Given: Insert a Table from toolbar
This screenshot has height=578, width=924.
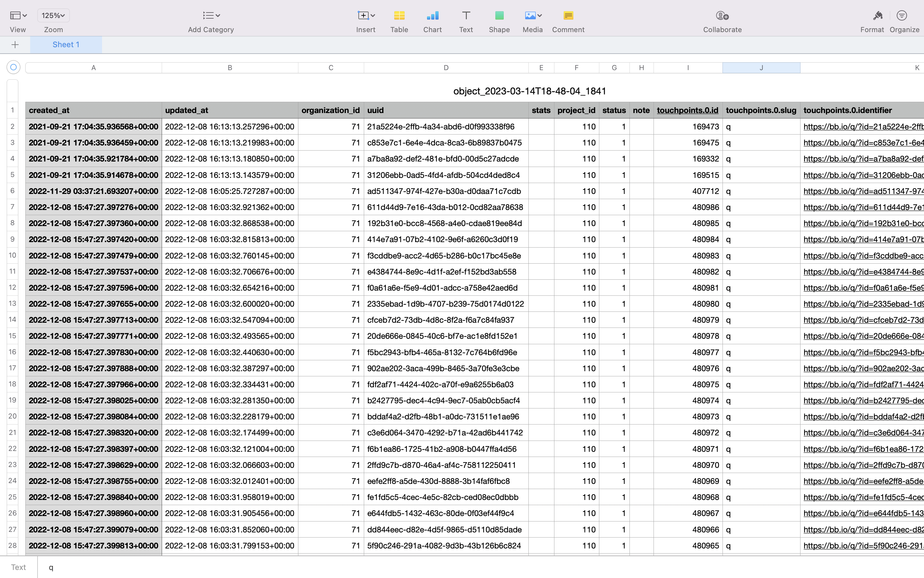Looking at the screenshot, I should pos(399,15).
